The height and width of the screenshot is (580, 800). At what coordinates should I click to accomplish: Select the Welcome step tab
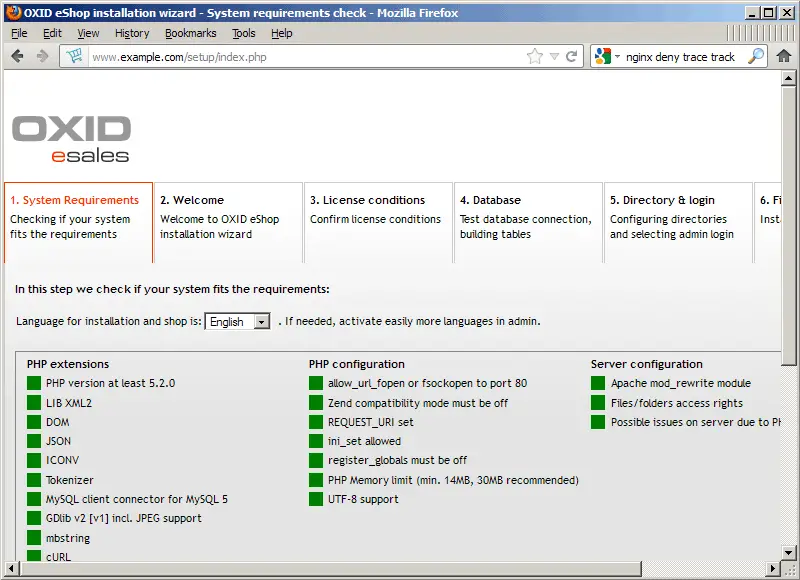tap(229, 222)
